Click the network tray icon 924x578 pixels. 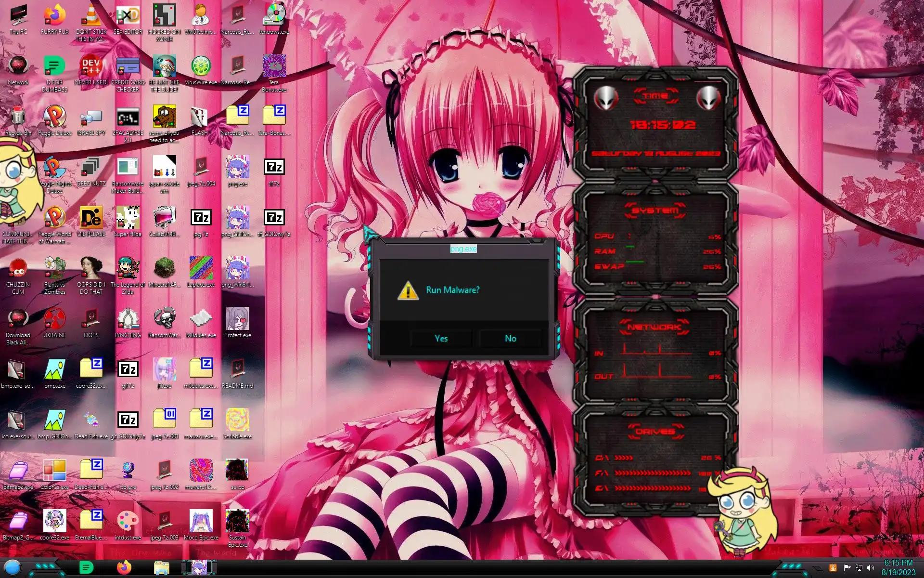pos(859,568)
